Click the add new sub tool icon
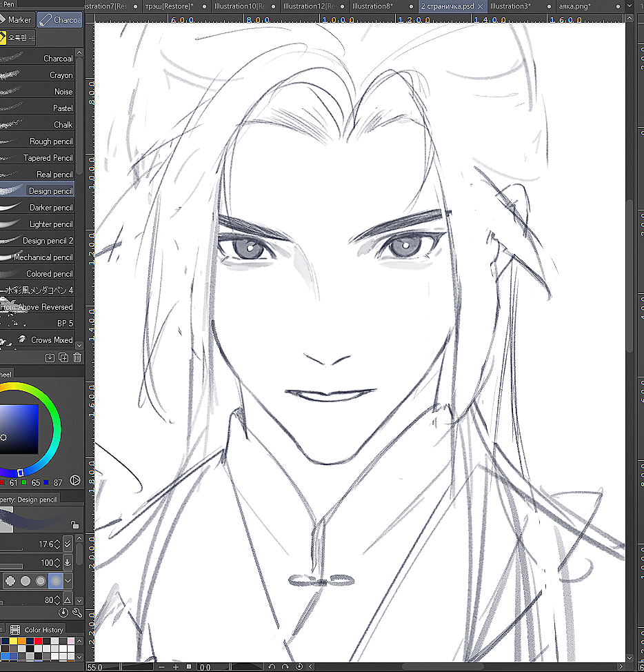Image resolution: width=644 pixels, height=672 pixels. [x=63, y=357]
